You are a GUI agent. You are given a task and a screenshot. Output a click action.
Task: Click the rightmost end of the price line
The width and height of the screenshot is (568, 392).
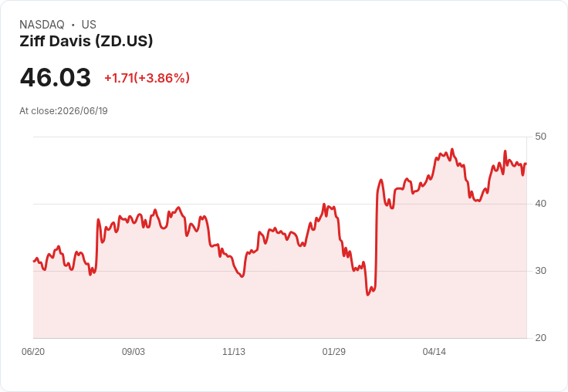[526, 164]
